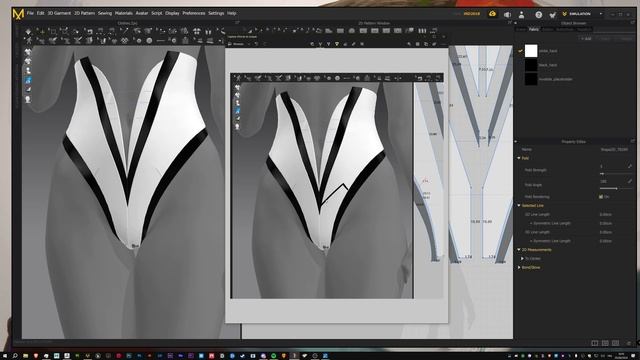Screen dimensions: 640x360
Task: Click the Windows Start button
Action: (x=4, y=356)
